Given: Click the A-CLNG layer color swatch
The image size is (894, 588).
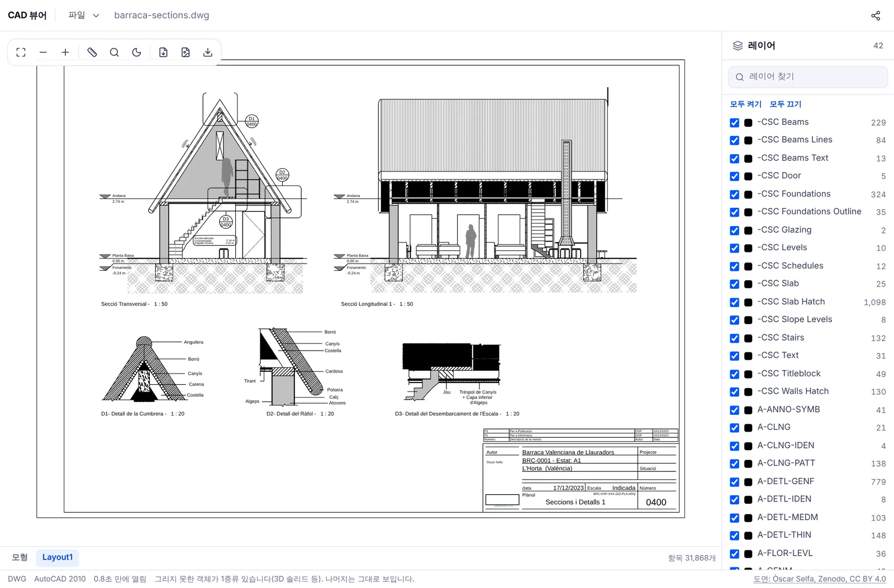Looking at the screenshot, I should tap(748, 428).
